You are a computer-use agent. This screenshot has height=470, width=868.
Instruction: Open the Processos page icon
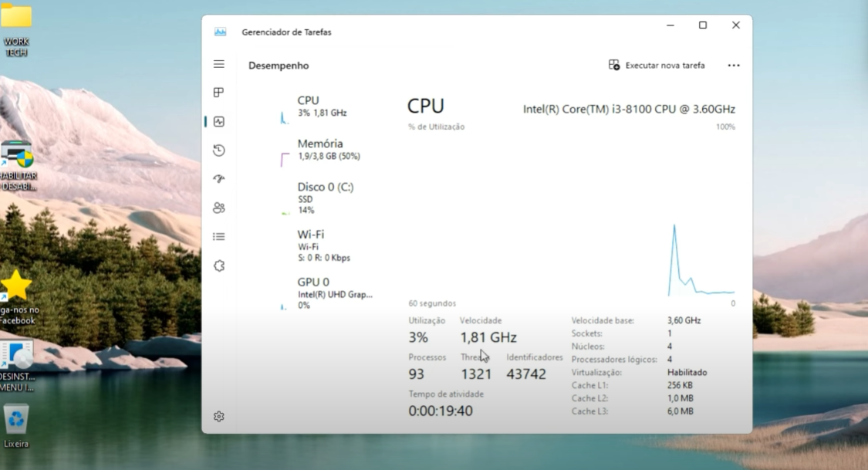[x=218, y=92]
